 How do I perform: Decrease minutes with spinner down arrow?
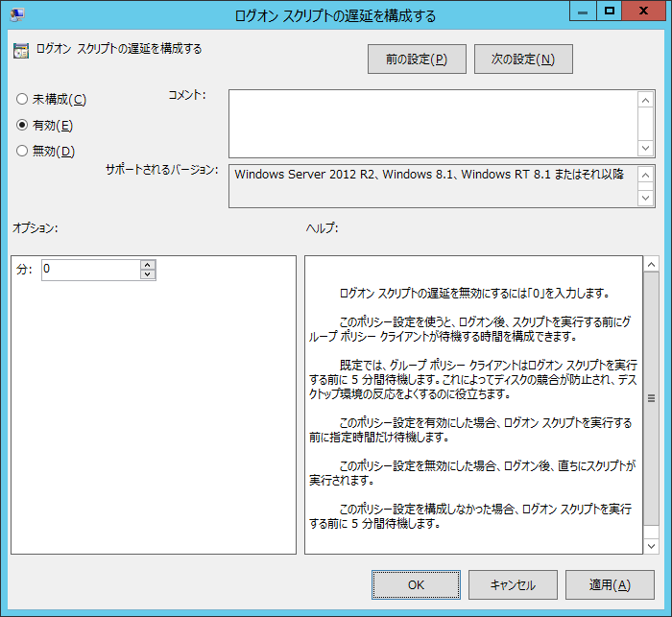[147, 275]
